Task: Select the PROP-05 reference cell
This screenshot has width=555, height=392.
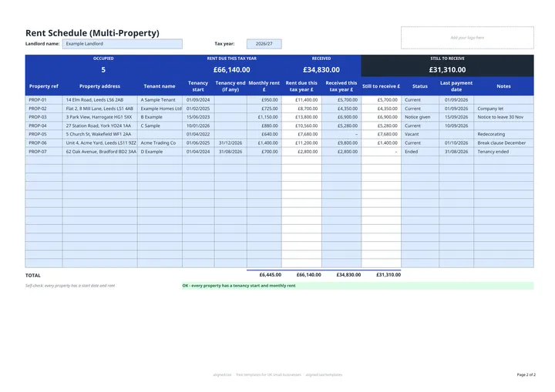Action: pos(44,135)
